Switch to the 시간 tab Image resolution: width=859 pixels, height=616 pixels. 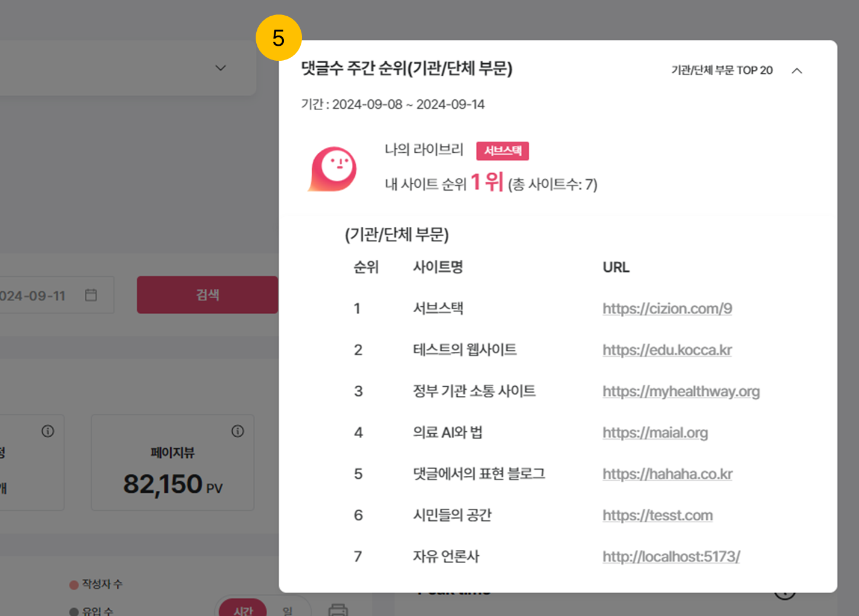click(x=243, y=610)
